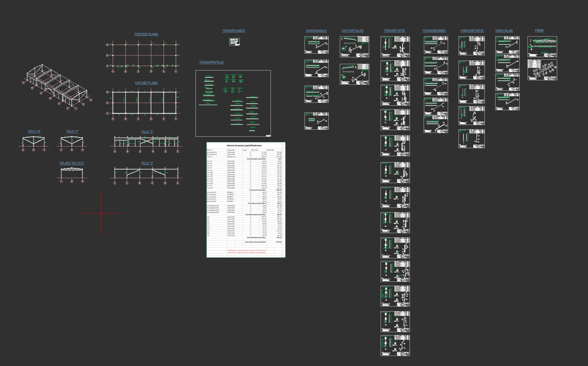Select the DIAGONAALID column heading

click(x=316, y=31)
